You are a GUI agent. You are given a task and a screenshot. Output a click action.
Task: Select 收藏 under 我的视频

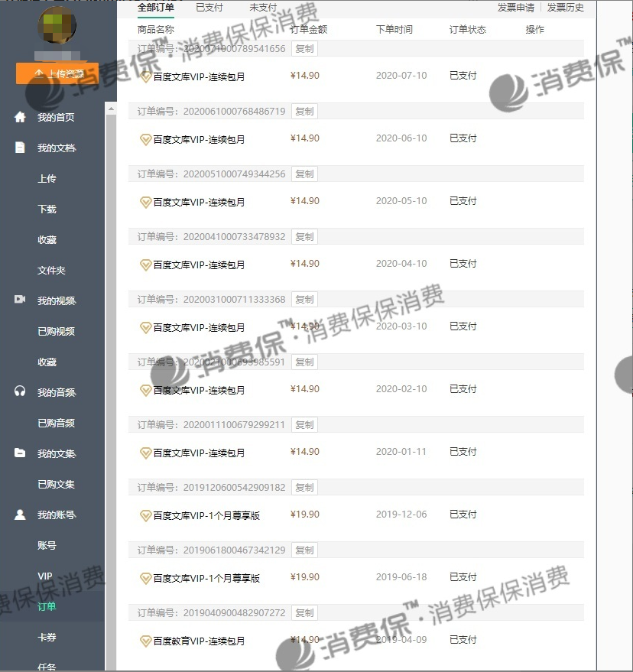point(47,362)
